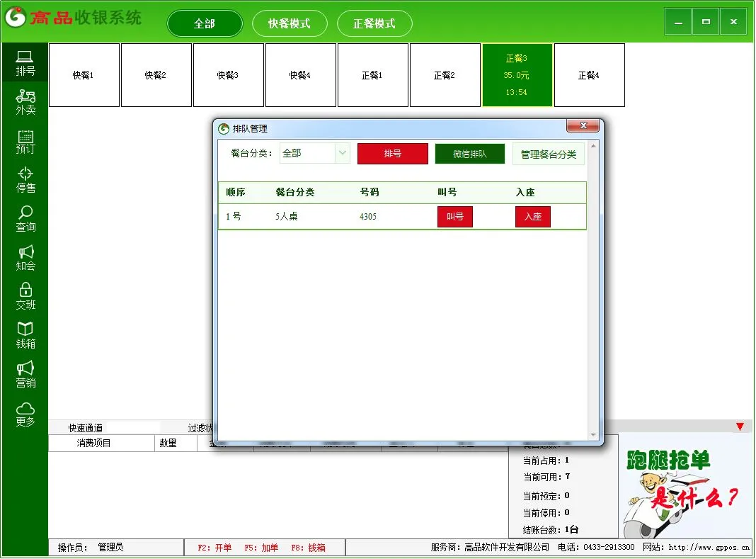
Task: Click 叫号 for queue number 4305
Action: pos(454,217)
